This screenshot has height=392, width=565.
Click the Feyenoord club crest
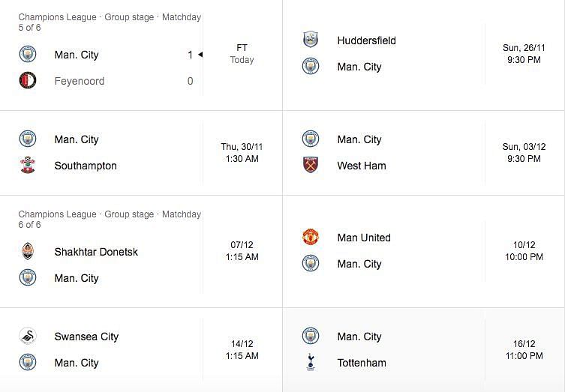point(28,81)
